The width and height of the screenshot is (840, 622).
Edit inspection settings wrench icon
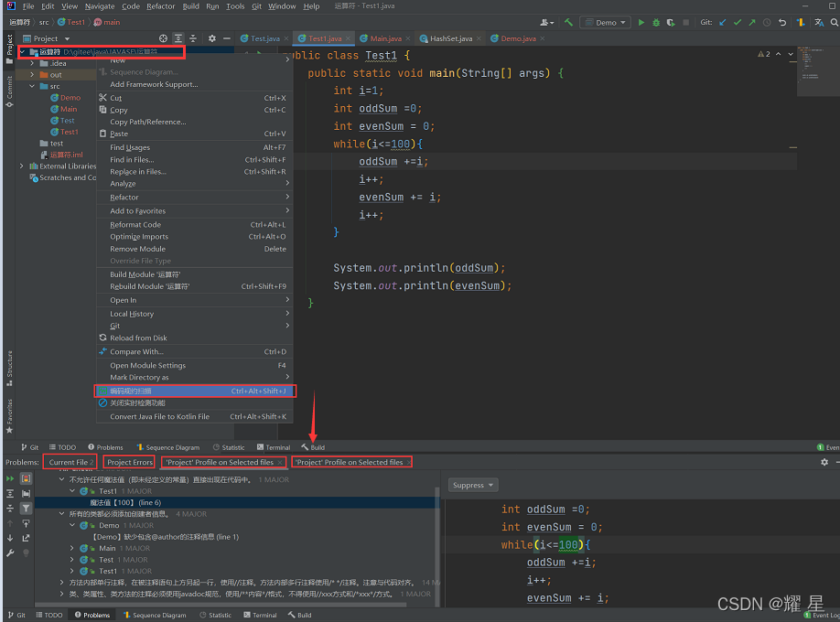click(10, 552)
